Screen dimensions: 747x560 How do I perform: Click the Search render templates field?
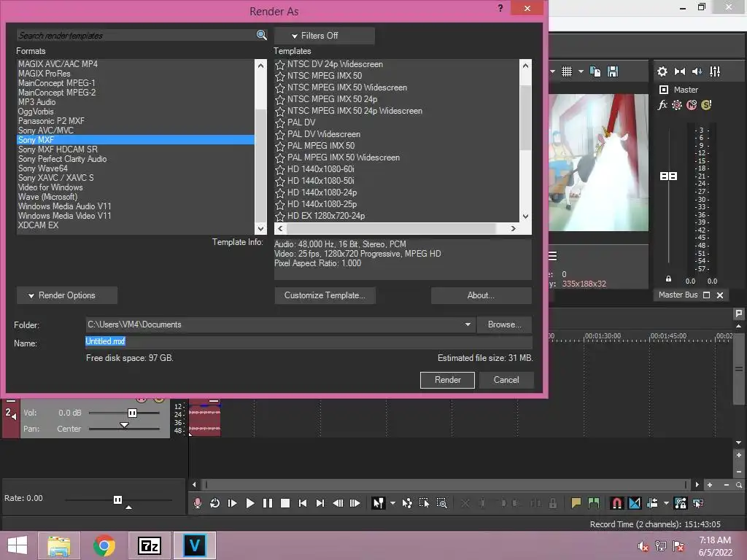[x=136, y=35]
